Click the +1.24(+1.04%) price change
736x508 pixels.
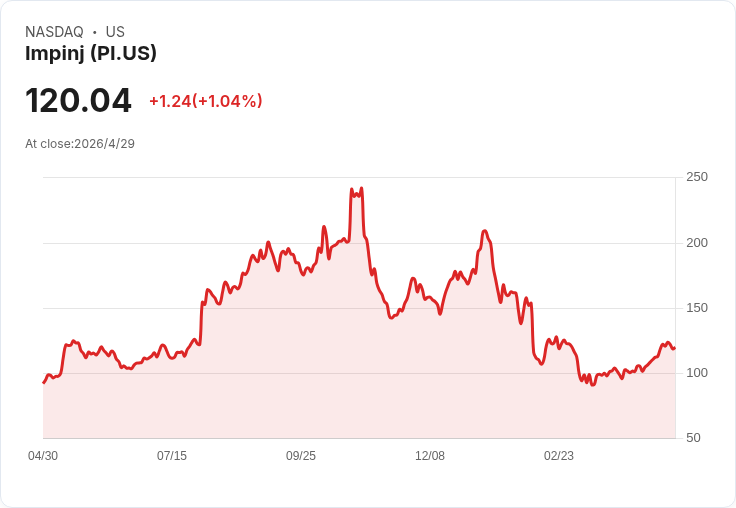206,101
